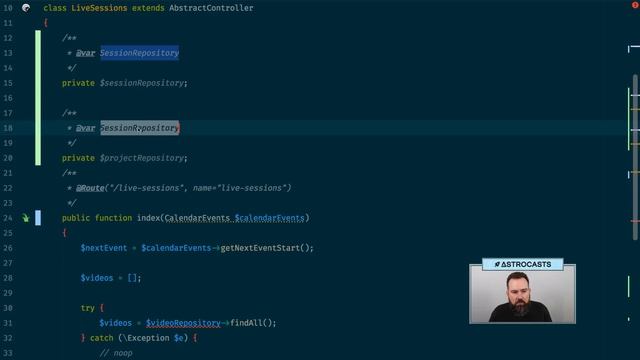Click $videos on line 28
The height and width of the screenshot is (360, 640).
[97, 278]
